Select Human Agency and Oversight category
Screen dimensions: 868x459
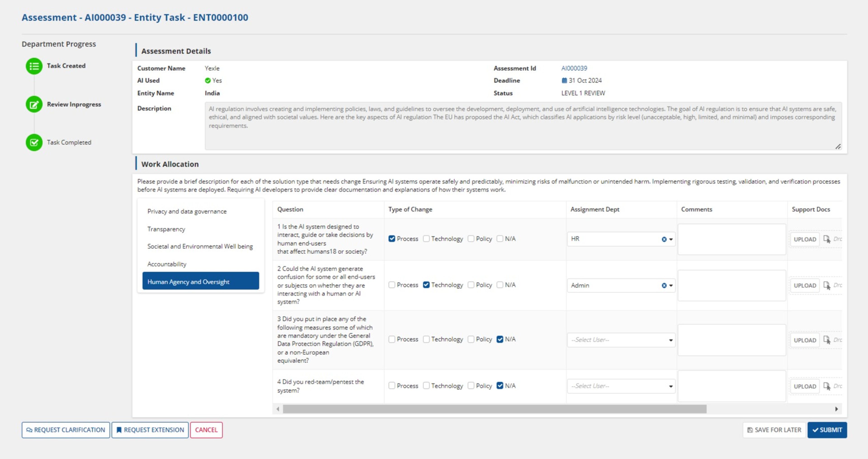click(x=200, y=281)
